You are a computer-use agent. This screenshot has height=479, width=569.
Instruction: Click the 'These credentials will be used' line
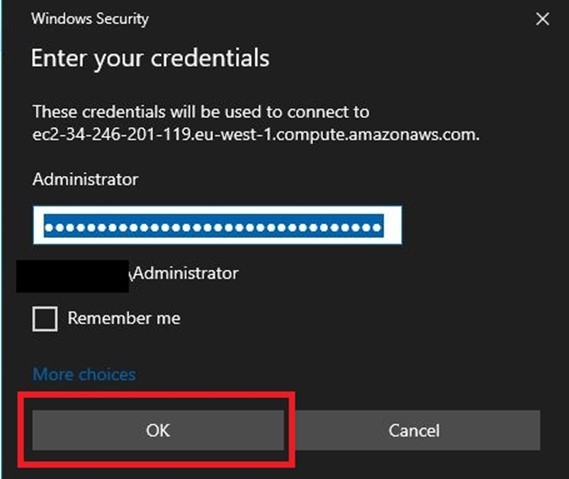point(201,112)
